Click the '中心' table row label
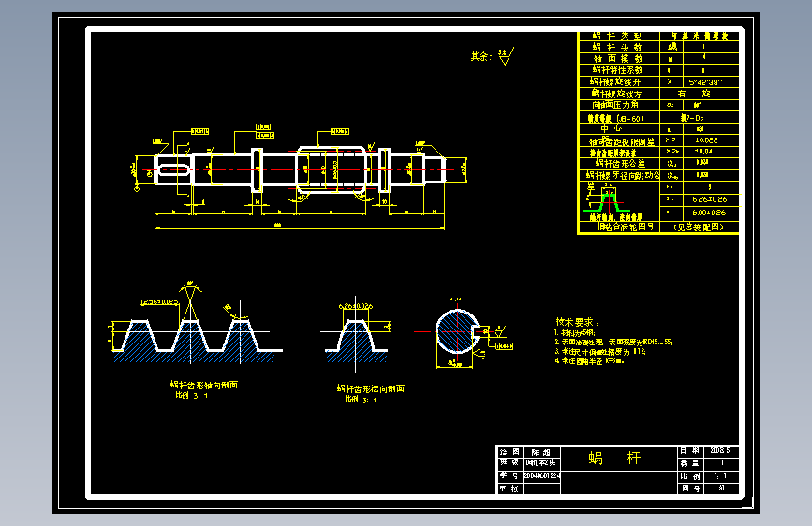 coord(611,128)
